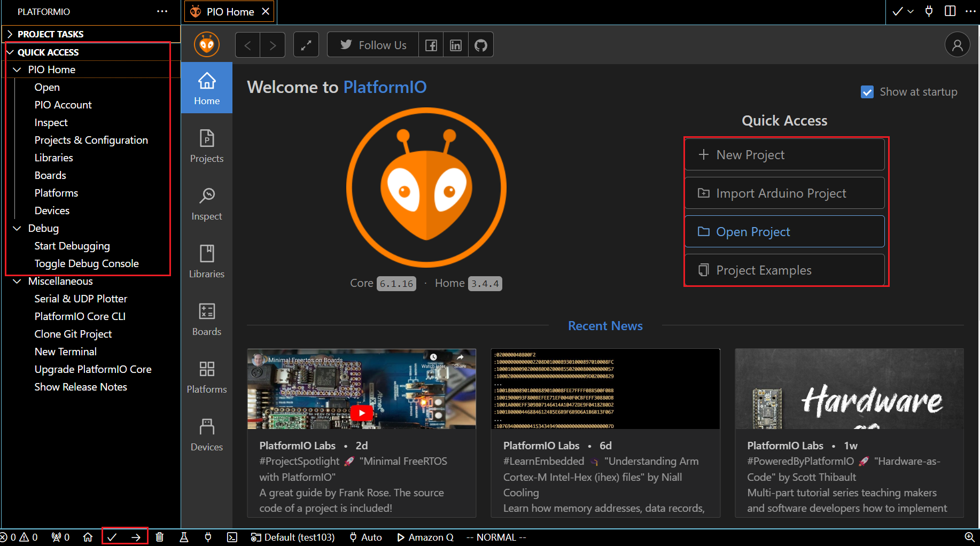Click the Clean trash icon in status bar
Image resolution: width=980 pixels, height=546 pixels.
tap(160, 537)
